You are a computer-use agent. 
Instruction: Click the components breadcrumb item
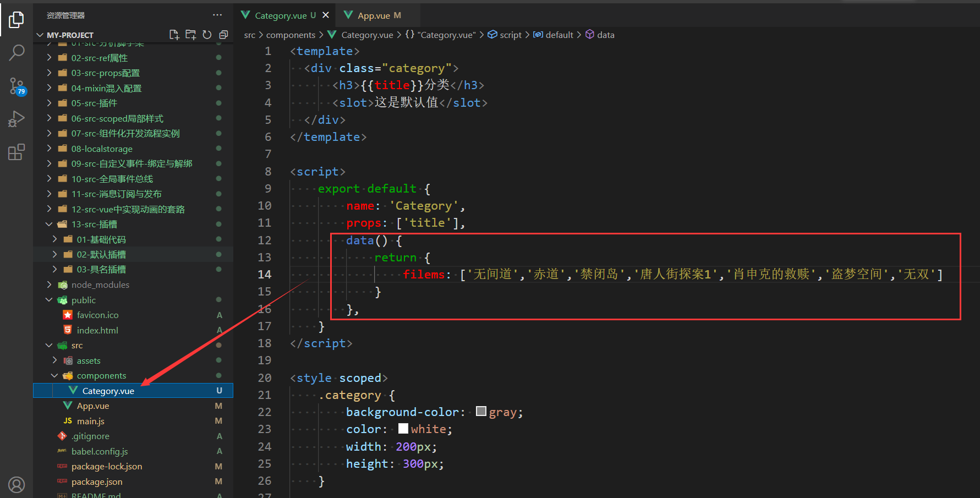click(x=291, y=35)
